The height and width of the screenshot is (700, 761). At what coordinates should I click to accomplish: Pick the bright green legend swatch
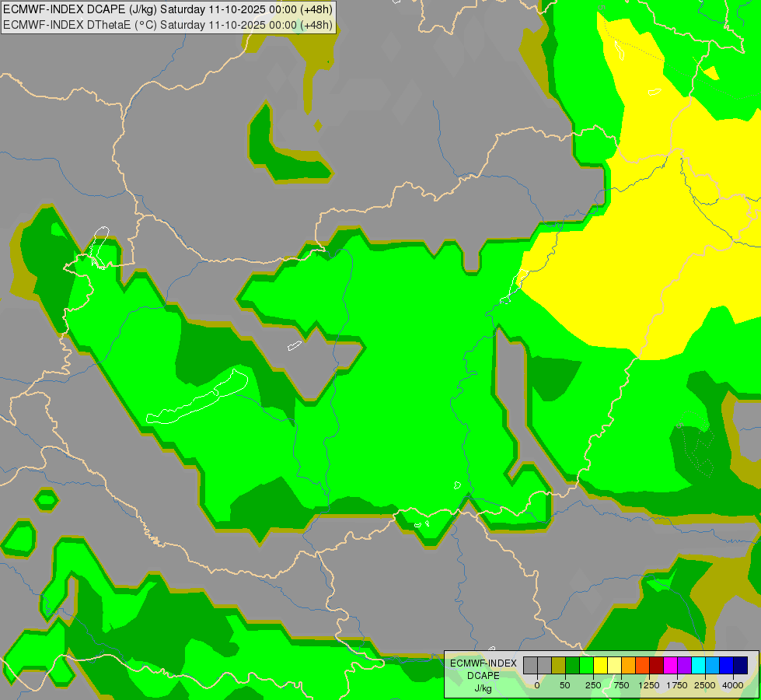(586, 665)
